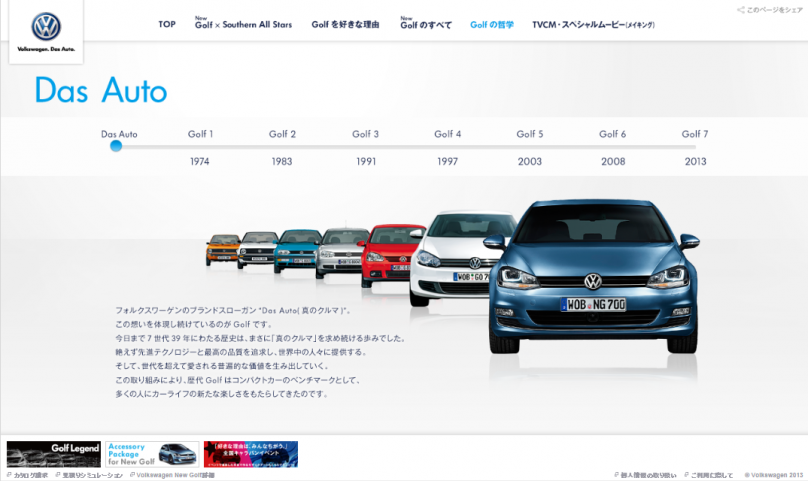This screenshot has height=481, width=808.
Task: Open the Golf Legend banner
Action: [x=54, y=454]
